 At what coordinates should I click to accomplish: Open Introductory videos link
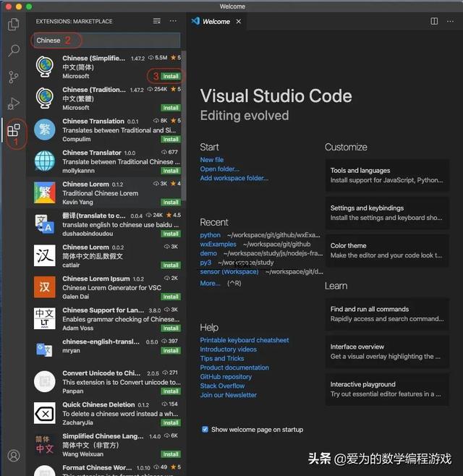(x=229, y=349)
